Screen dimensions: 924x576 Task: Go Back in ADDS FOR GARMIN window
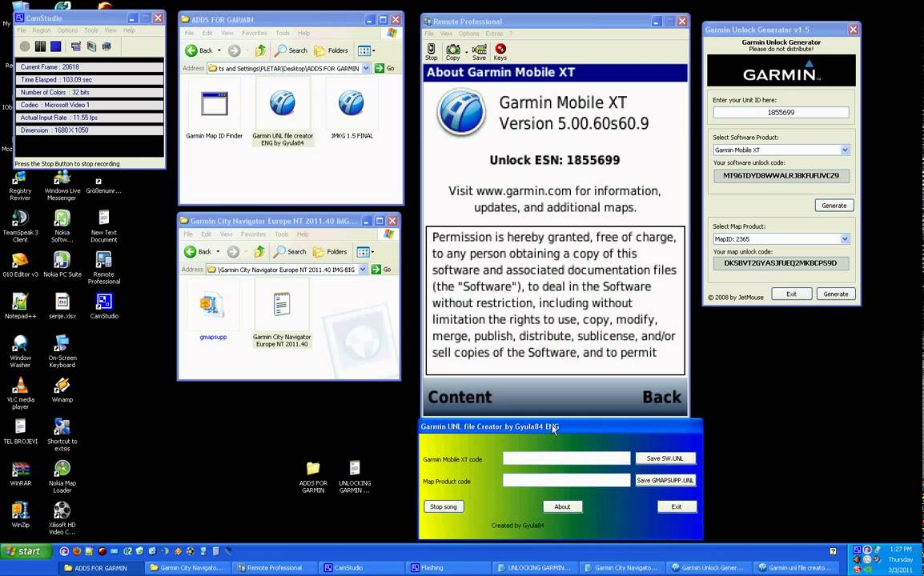click(x=199, y=50)
